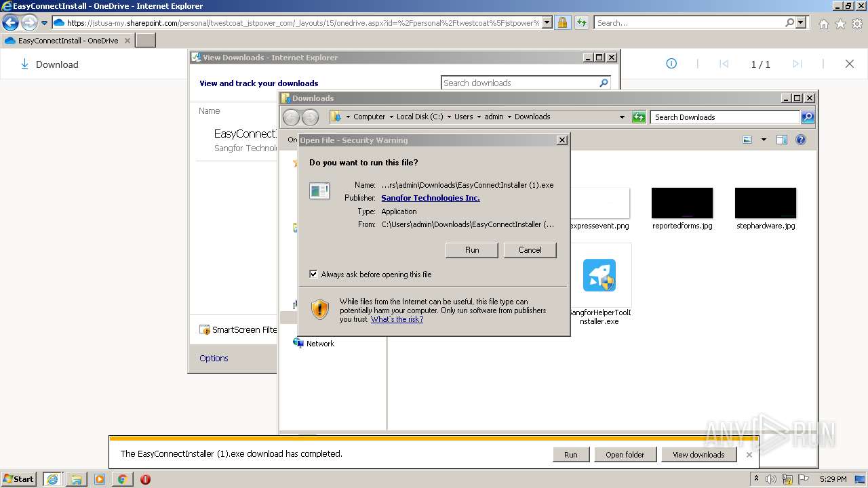Click Cancel in the Security Warning dialog
Viewport: 868px width, 488px height.
coord(530,250)
